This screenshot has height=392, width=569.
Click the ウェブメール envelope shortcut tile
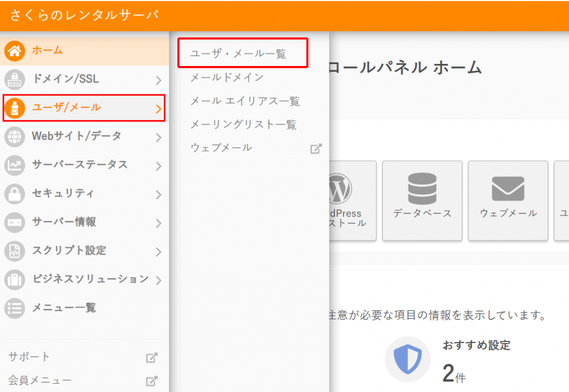pos(508,200)
